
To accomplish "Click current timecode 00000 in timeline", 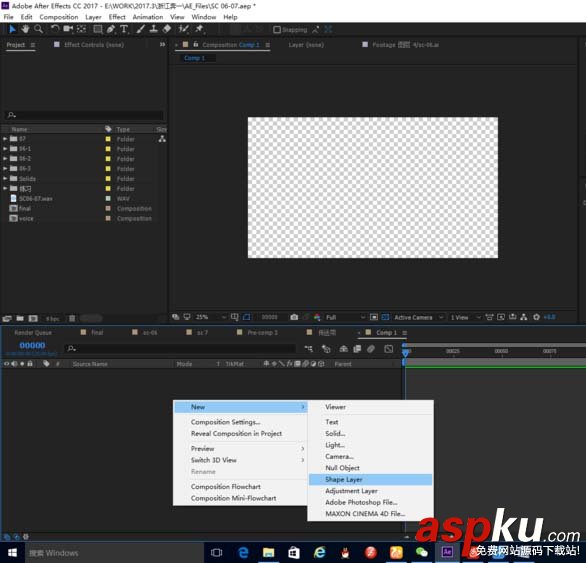I will [x=32, y=345].
